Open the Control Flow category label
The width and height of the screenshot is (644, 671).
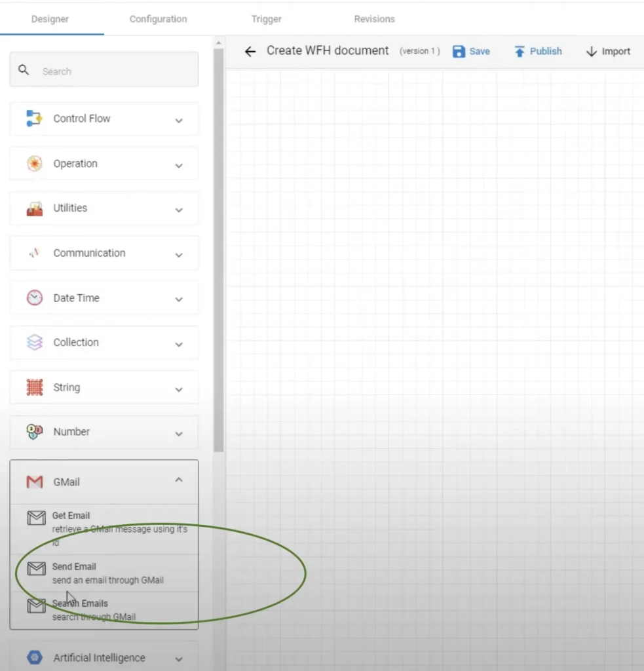pyautogui.click(x=82, y=119)
